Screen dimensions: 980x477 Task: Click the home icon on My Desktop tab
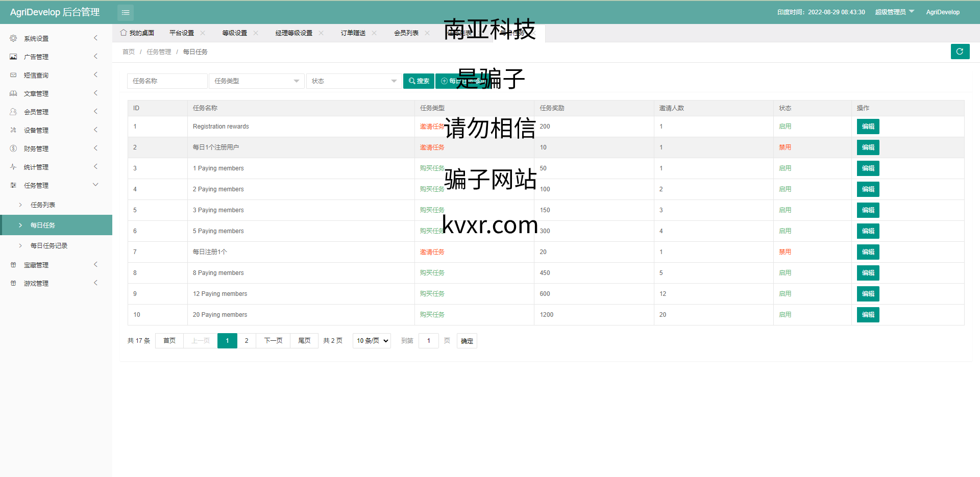point(124,33)
